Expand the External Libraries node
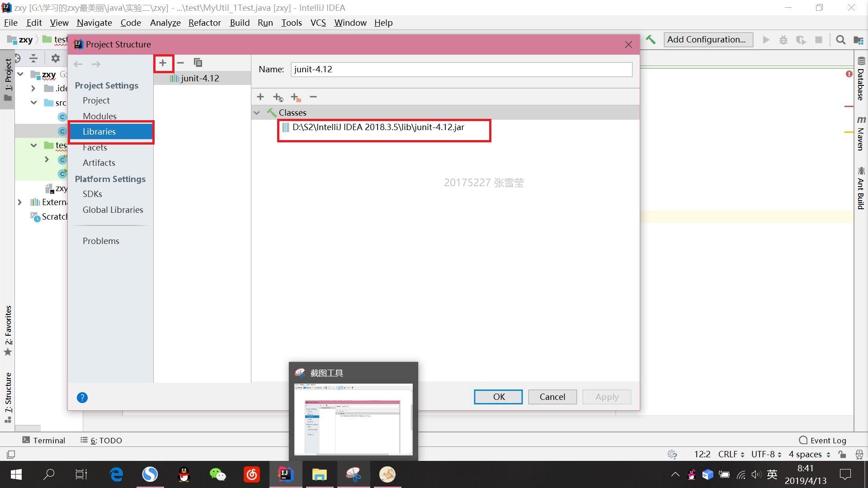 point(19,202)
